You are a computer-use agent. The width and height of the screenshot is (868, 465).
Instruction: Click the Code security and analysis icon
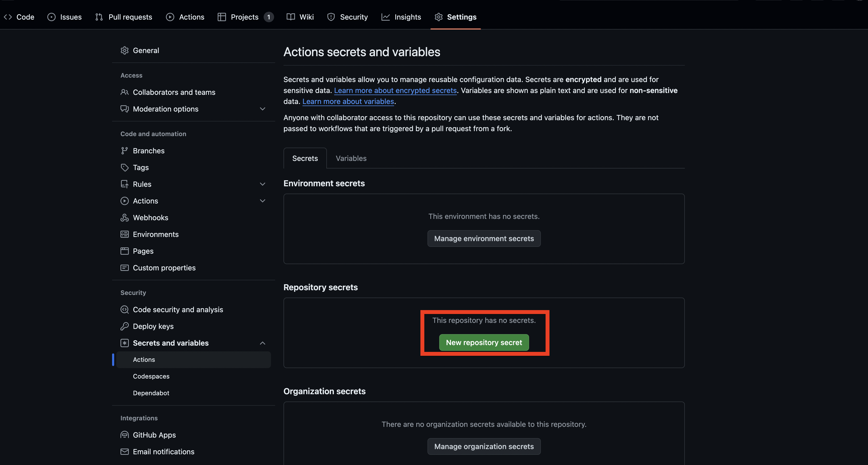click(x=124, y=309)
